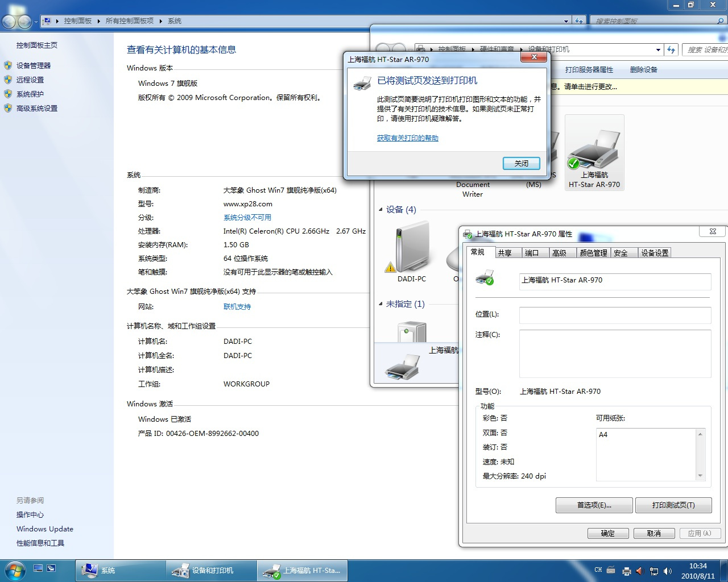Click the CH language indicator in the tray
This screenshot has height=582, width=728.
(597, 569)
